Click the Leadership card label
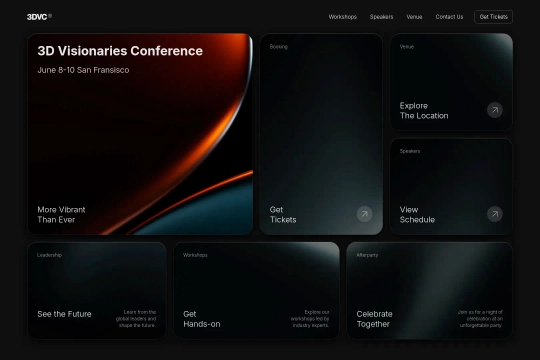Viewport: 540px width, 360px height. pyautogui.click(x=50, y=255)
